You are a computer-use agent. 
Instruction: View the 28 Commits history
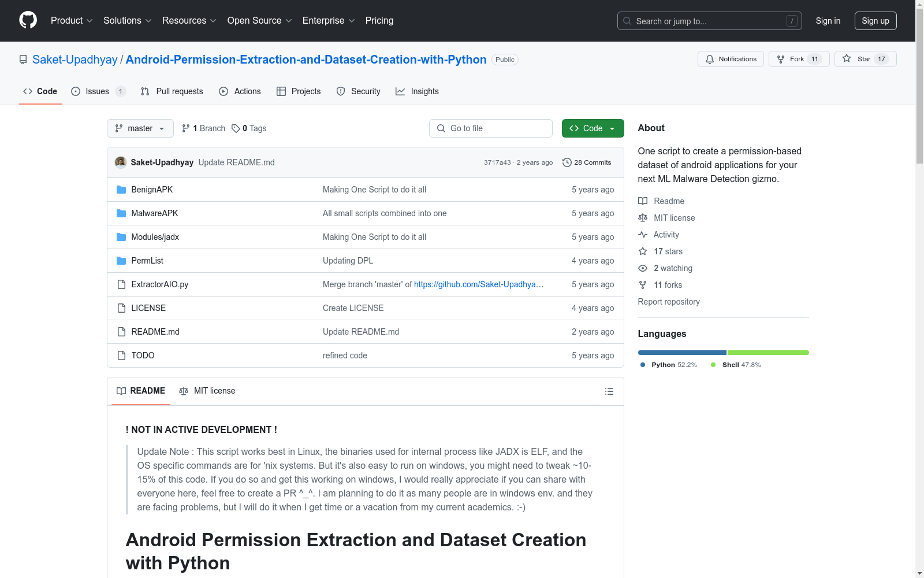(x=587, y=162)
